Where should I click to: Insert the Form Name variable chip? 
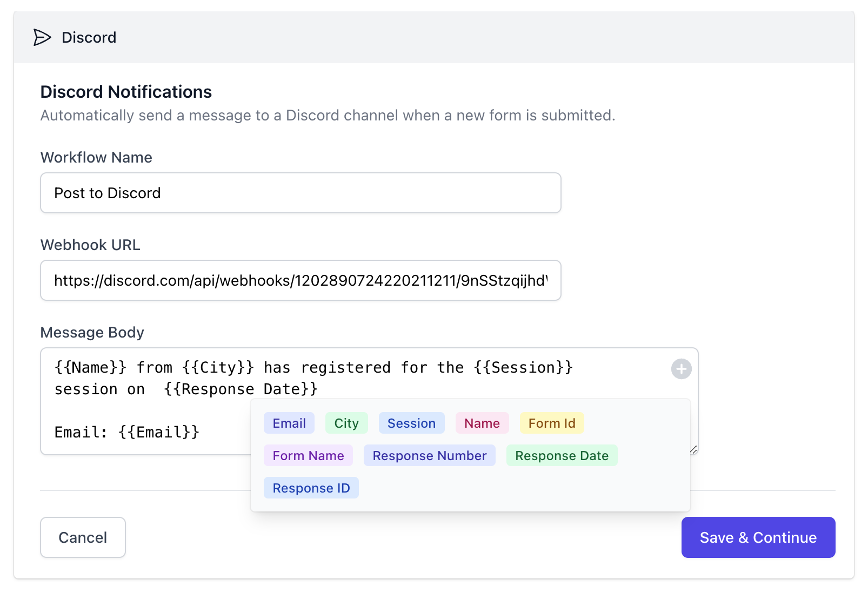[x=308, y=455]
